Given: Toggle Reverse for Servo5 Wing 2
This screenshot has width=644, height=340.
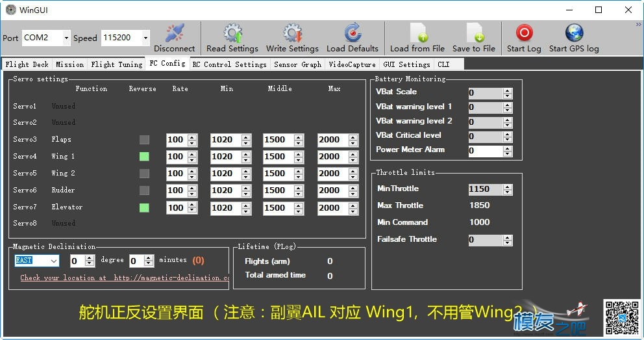Looking at the screenshot, I should 144,174.
